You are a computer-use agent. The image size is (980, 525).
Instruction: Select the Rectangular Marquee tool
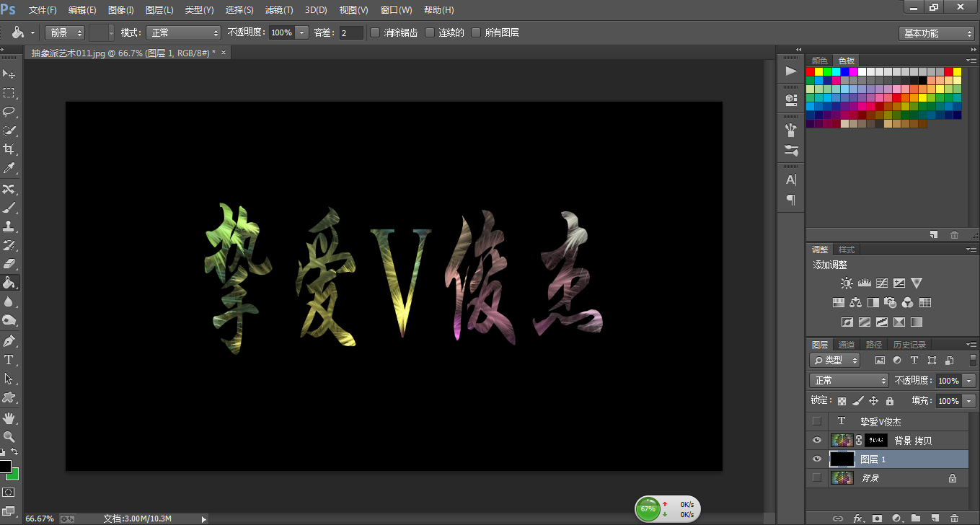(9, 92)
